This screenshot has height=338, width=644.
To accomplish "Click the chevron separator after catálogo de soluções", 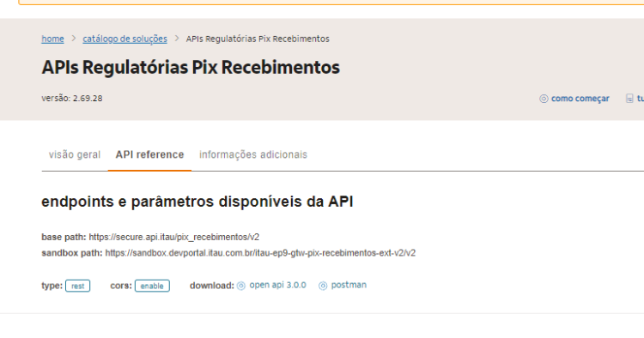I will point(177,39).
